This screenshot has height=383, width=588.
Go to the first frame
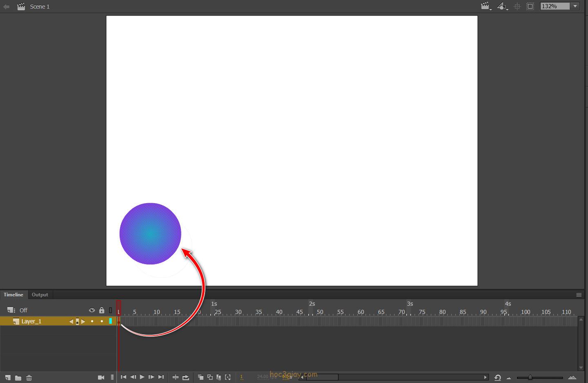(x=123, y=377)
